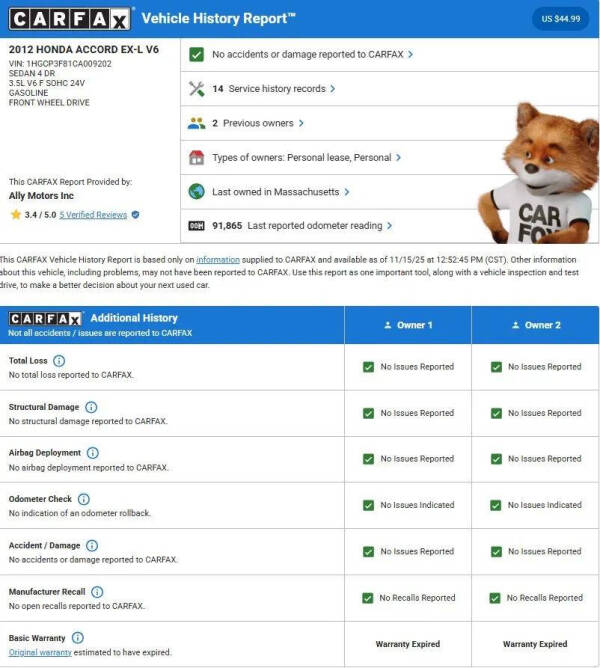Expand the 14 Service history records row
The width and height of the screenshot is (600, 668).
pos(273,89)
